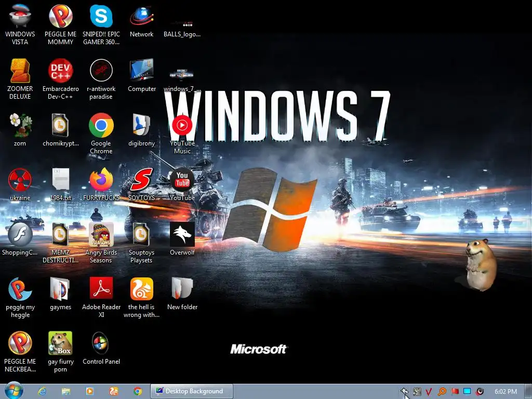
Task: Click the red V tray icon
Action: [429, 392]
